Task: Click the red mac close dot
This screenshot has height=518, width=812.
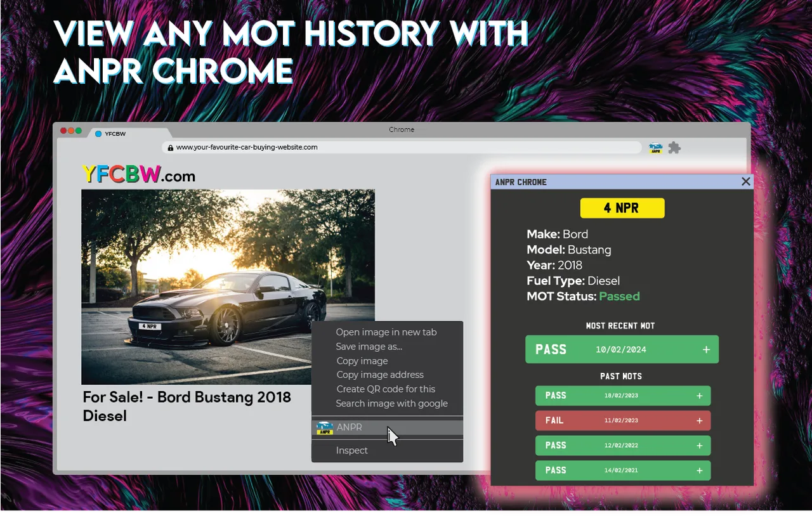Action: click(63, 131)
